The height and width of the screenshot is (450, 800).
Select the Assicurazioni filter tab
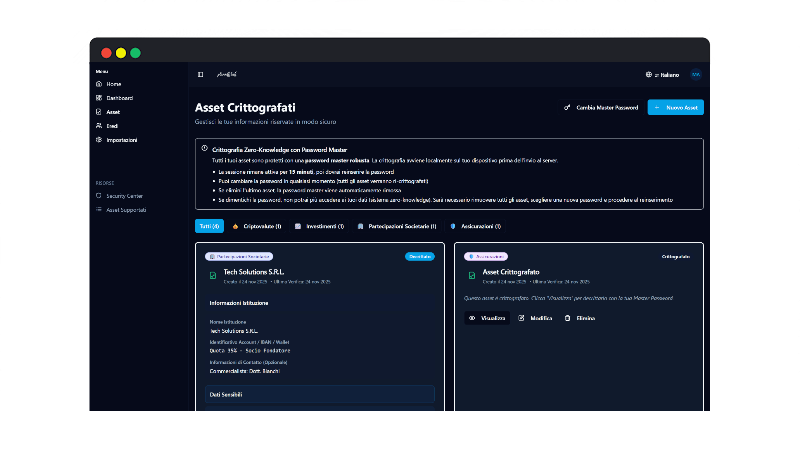[x=476, y=226]
